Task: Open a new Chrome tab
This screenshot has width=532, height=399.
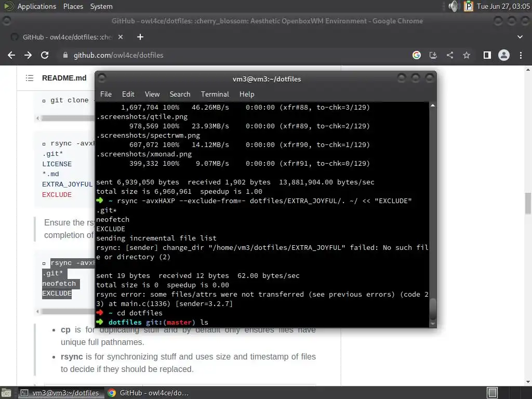Action: coord(140,37)
